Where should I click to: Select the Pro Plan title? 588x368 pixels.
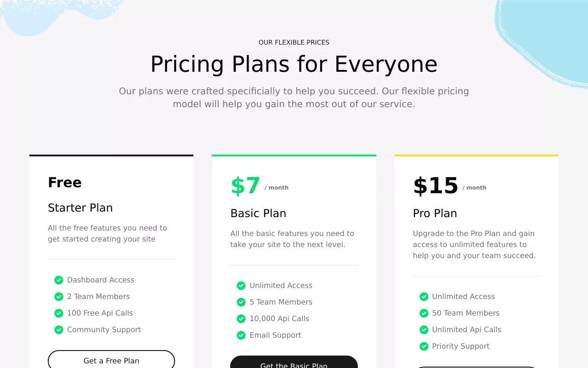(435, 213)
